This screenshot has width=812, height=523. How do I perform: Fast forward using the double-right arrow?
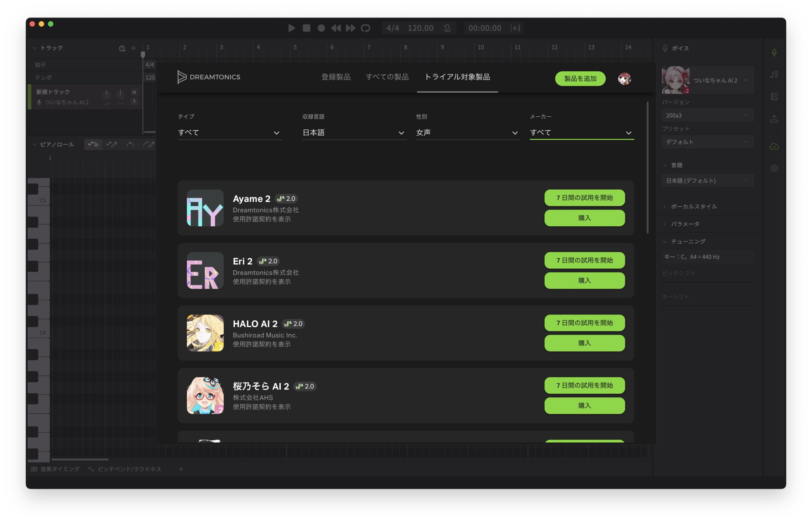click(x=350, y=28)
